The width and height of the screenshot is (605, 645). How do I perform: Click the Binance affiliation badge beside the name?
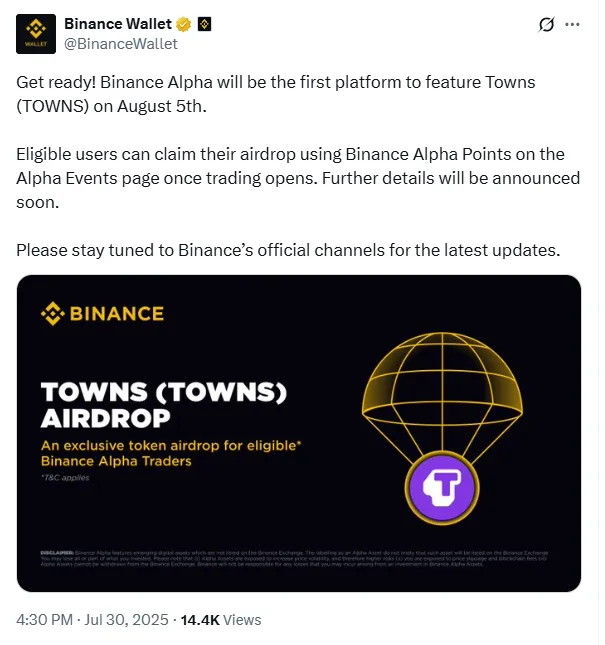pyautogui.click(x=204, y=24)
